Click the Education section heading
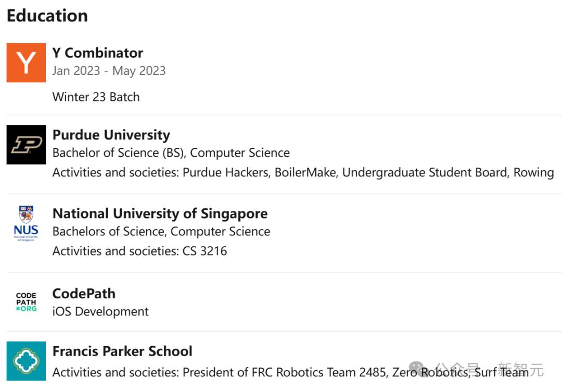Image resolution: width=562 pixels, height=392 pixels. (47, 16)
